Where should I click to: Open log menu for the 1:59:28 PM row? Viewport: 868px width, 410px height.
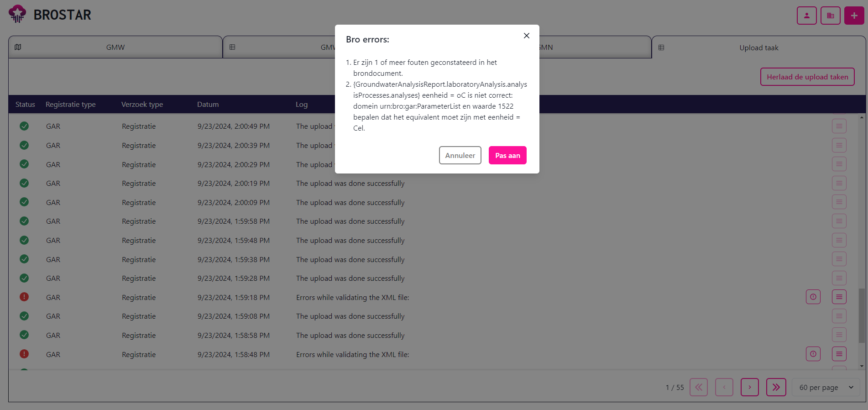pos(839,278)
